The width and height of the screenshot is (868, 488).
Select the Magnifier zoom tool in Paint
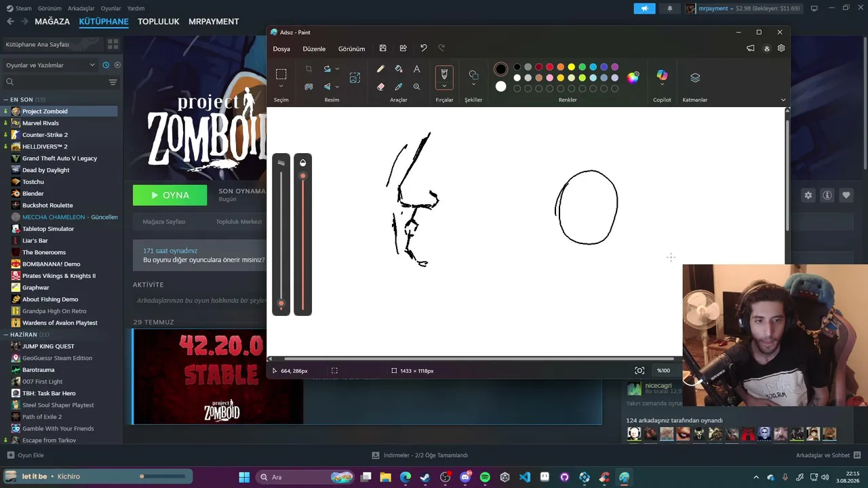point(416,87)
